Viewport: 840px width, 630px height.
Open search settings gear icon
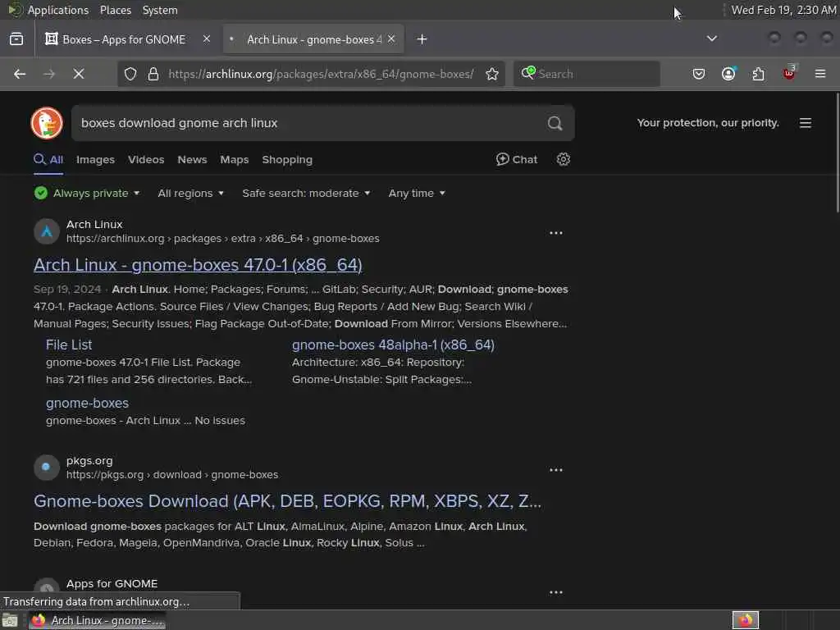click(x=563, y=159)
